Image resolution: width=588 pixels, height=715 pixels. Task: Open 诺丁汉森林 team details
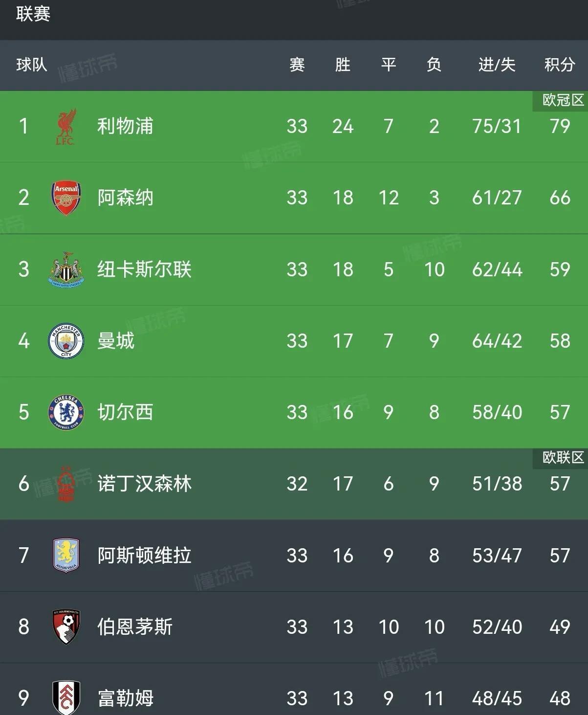144,484
